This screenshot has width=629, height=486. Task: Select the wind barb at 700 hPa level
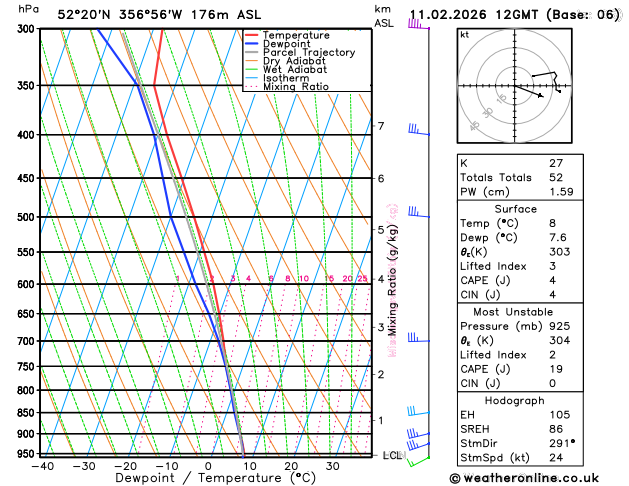(x=416, y=338)
